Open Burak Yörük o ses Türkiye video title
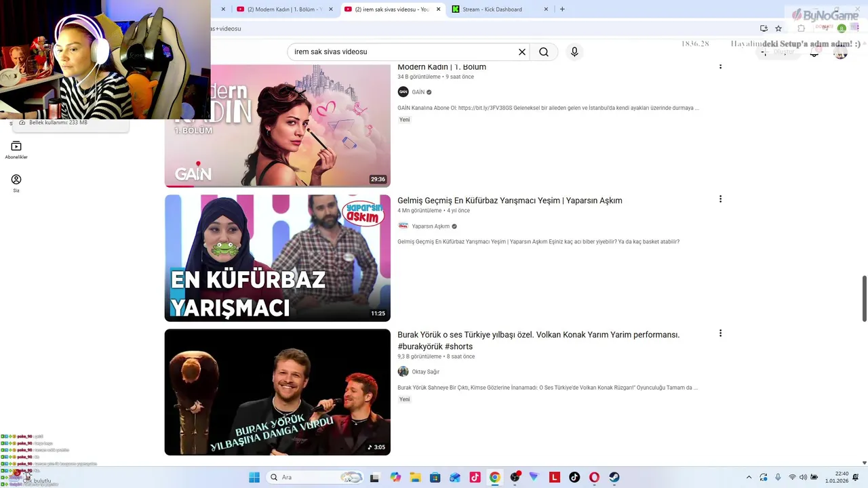868x488 pixels. [x=538, y=340]
